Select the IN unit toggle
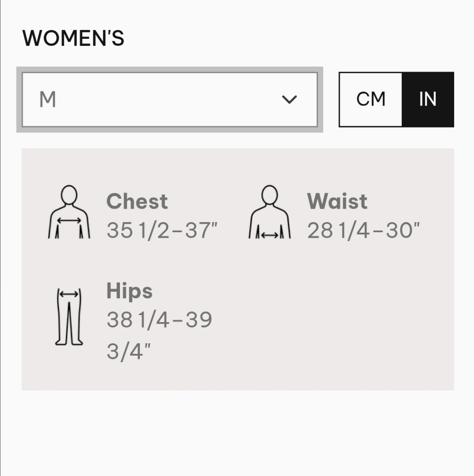The height and width of the screenshot is (476, 474). pyautogui.click(x=428, y=99)
